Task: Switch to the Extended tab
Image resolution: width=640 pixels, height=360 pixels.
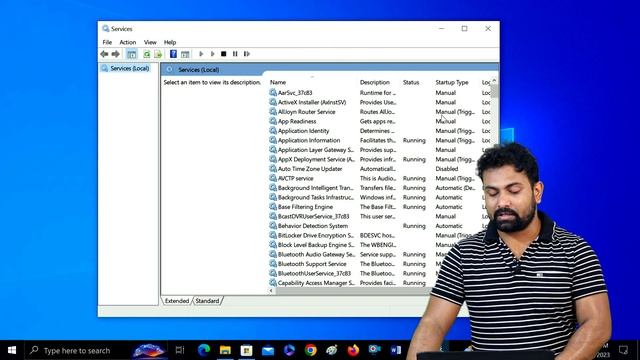Action: click(177, 301)
